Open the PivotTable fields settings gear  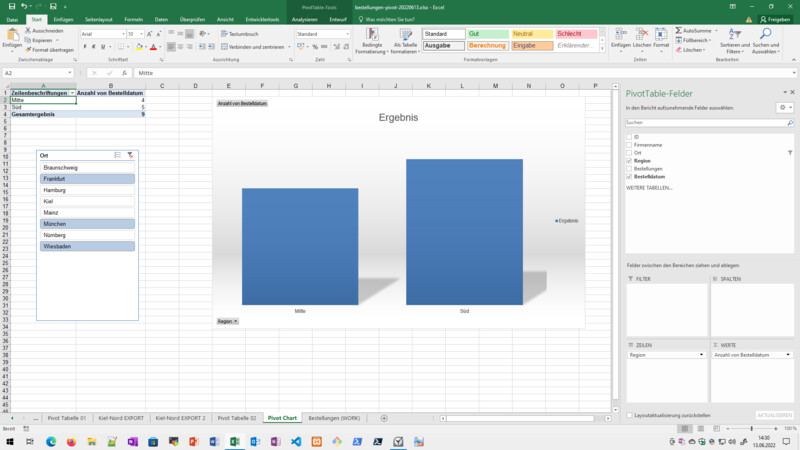(x=785, y=108)
